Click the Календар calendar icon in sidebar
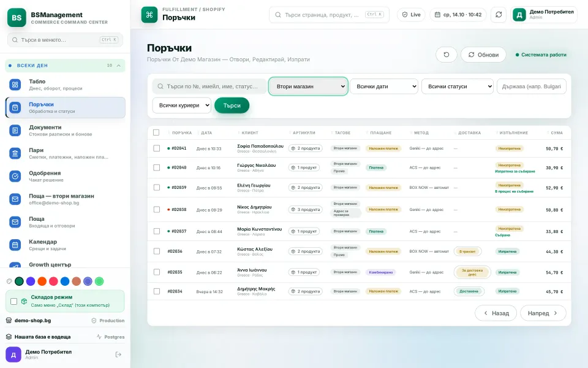The width and height of the screenshot is (588, 368). click(x=15, y=245)
